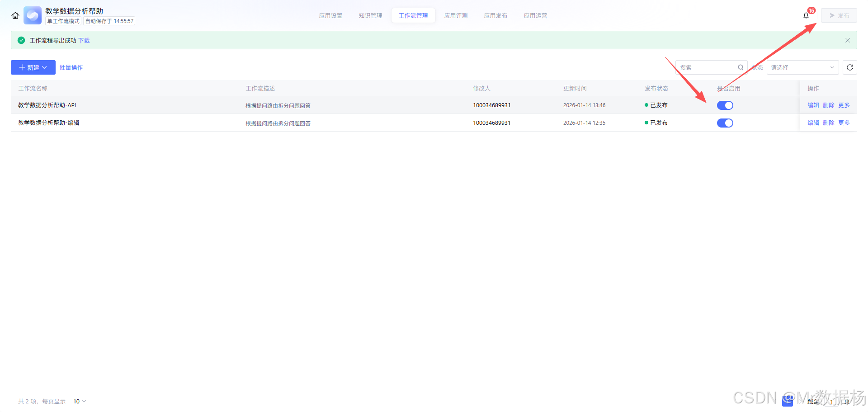Open the 教学数据分析帮助 app logo

pyautogui.click(x=33, y=15)
